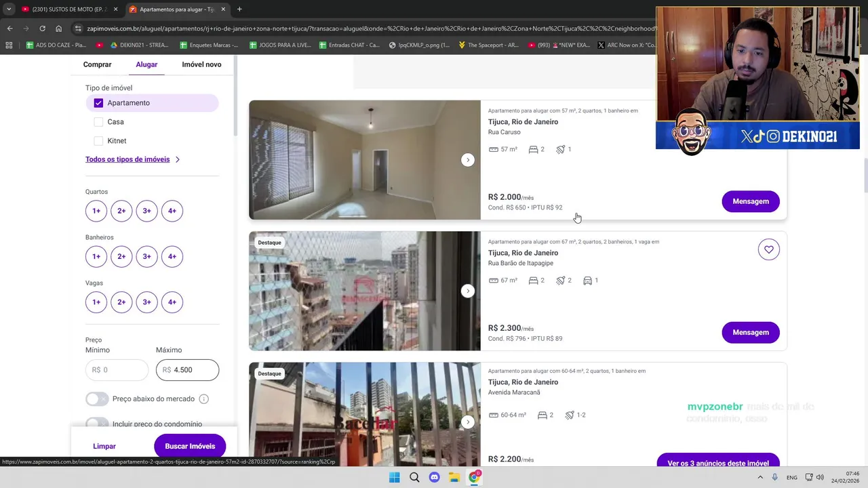The height and width of the screenshot is (488, 868).
Task: Open the tab search dropdown arrow
Action: pos(9,9)
